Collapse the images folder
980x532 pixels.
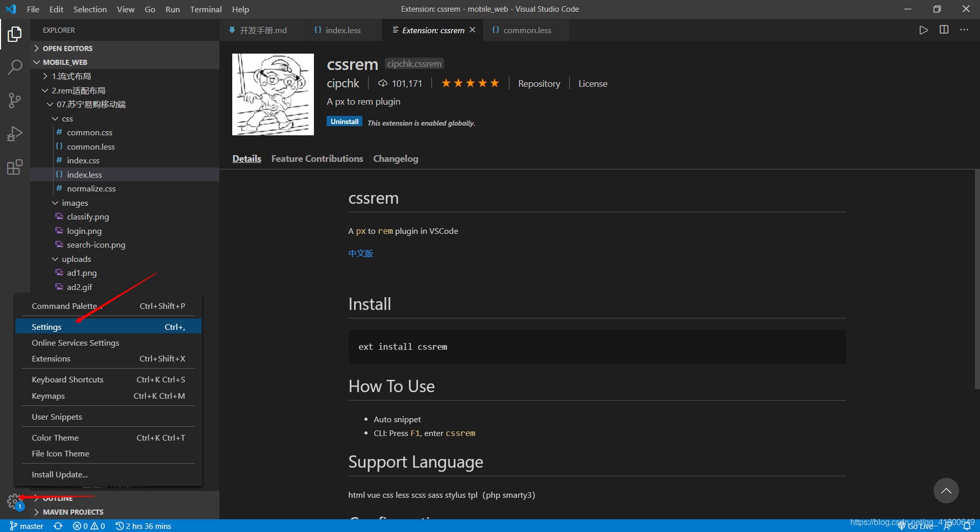[125, 203]
